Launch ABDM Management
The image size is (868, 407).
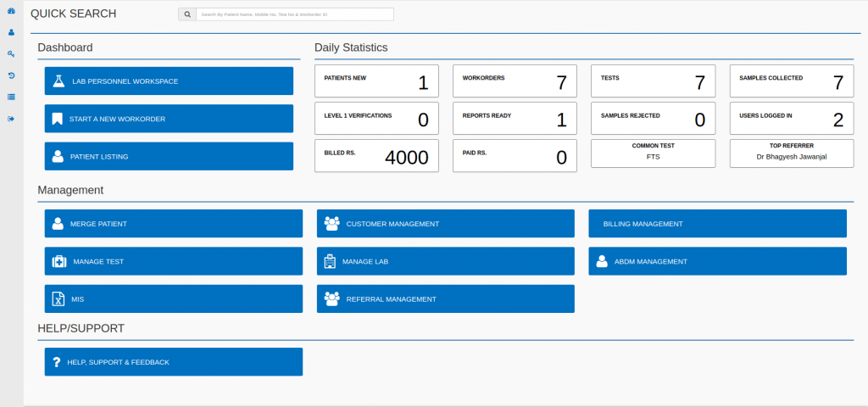tap(717, 261)
